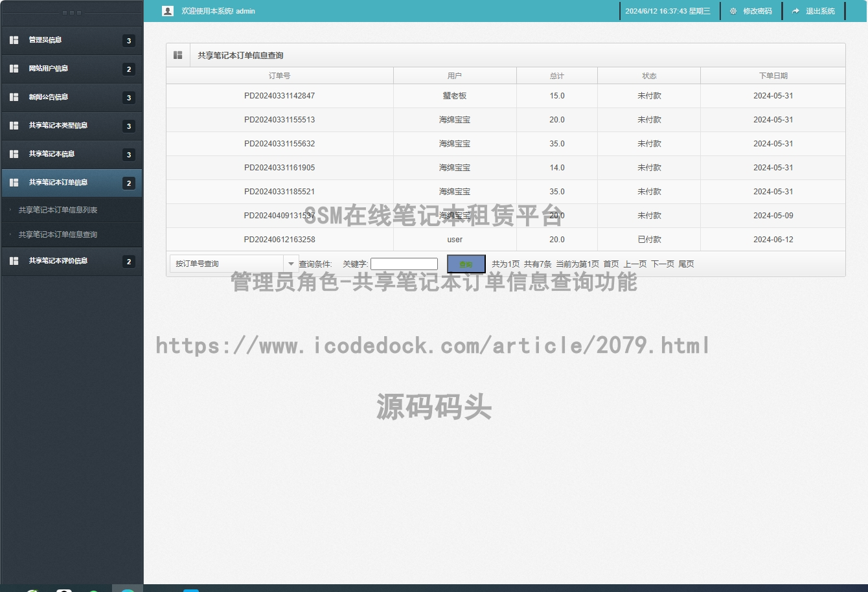This screenshot has width=868, height=592.
Task: Click the arrow icon next to 退出系统
Action: (x=796, y=11)
